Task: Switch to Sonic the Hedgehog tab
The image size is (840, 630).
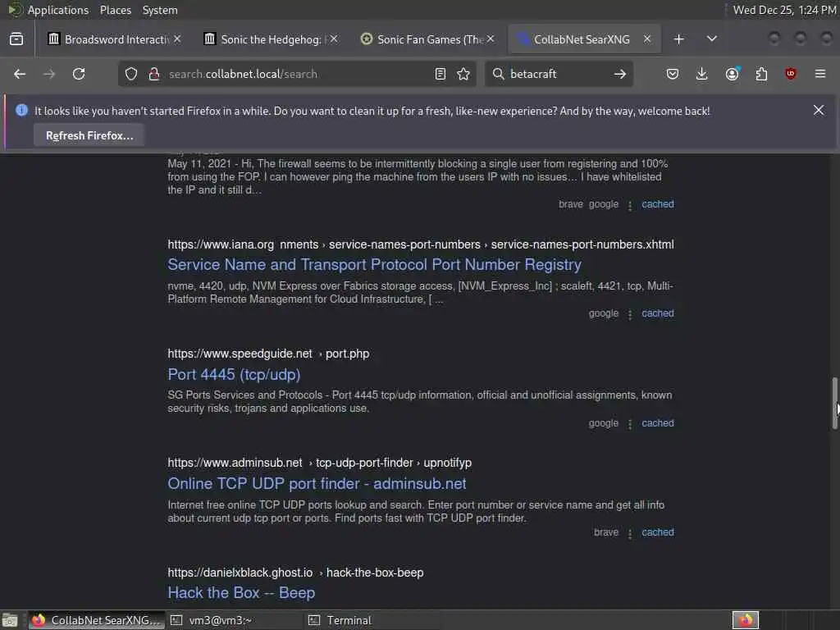Action: [x=271, y=39]
